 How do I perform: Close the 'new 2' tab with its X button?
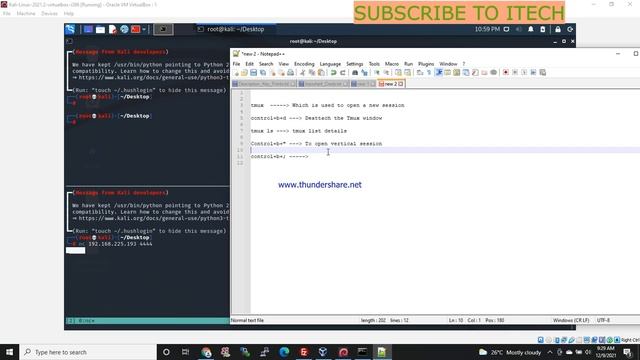pos(401,84)
